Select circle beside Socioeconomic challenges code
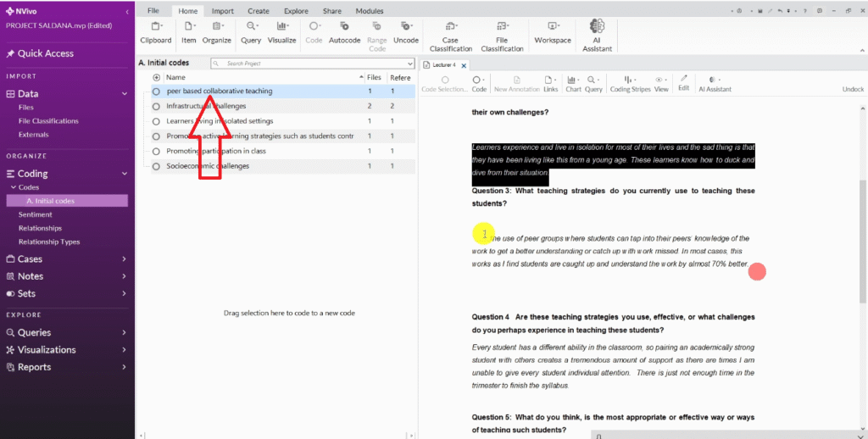 (157, 167)
